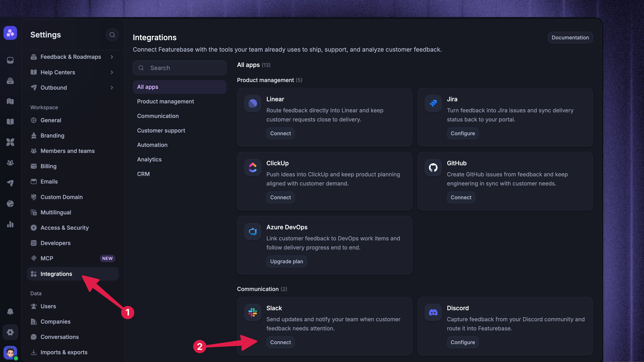Image resolution: width=644 pixels, height=362 pixels.
Task: Click the search icon beside the Settings title
Action: point(112,35)
